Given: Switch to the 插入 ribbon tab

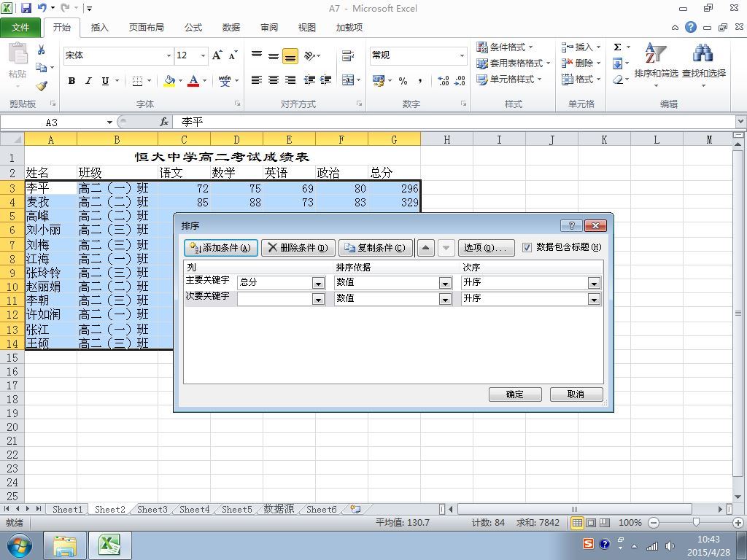Looking at the screenshot, I should (99, 28).
